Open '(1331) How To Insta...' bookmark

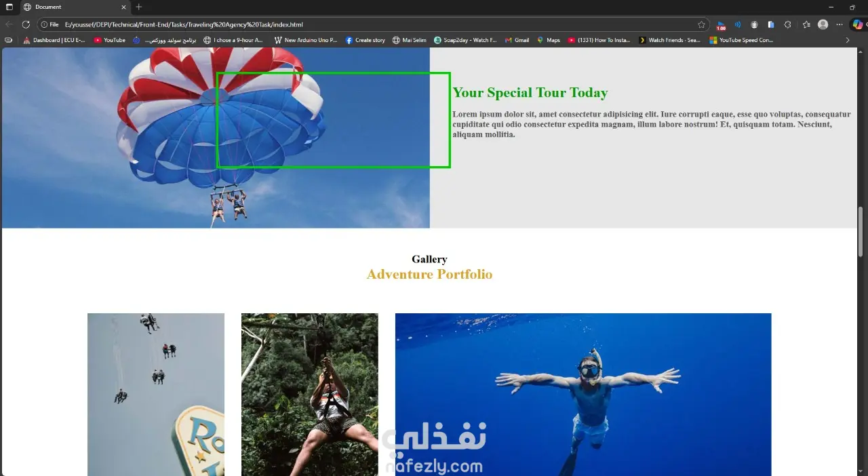(x=599, y=40)
